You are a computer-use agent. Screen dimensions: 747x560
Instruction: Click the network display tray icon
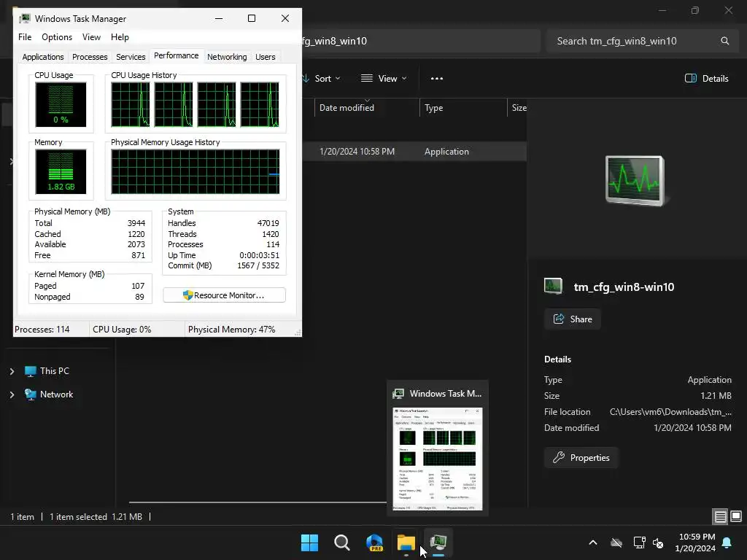(639, 542)
